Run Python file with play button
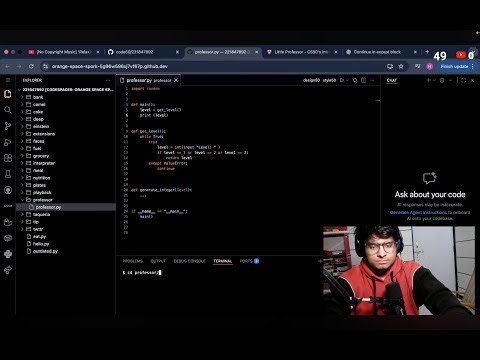This screenshot has width=480, height=360. pyautogui.click(x=342, y=80)
